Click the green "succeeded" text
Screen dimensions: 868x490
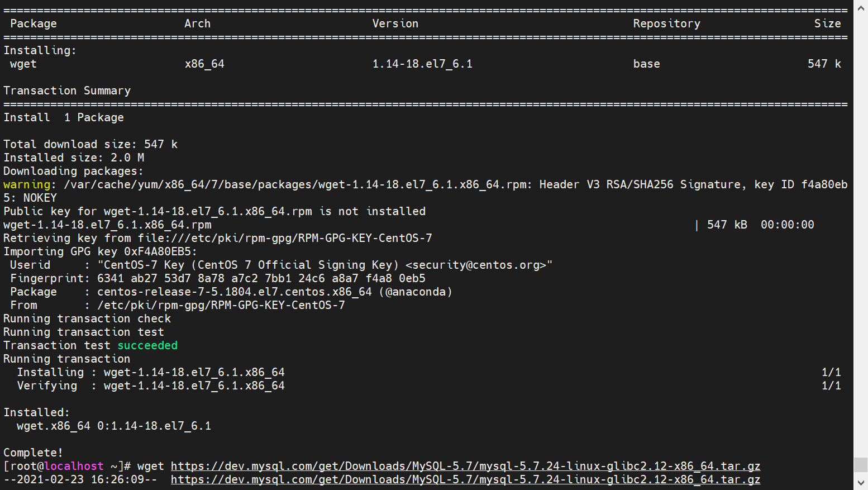pos(147,345)
